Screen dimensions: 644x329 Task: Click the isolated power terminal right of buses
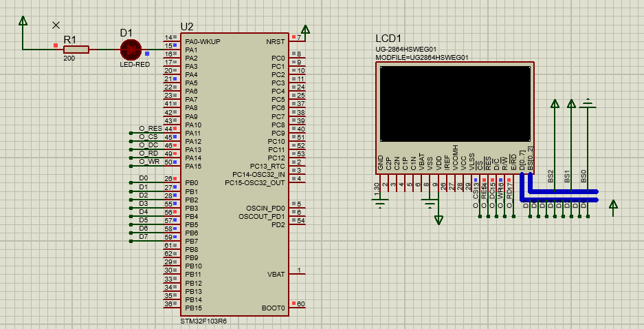(613, 205)
